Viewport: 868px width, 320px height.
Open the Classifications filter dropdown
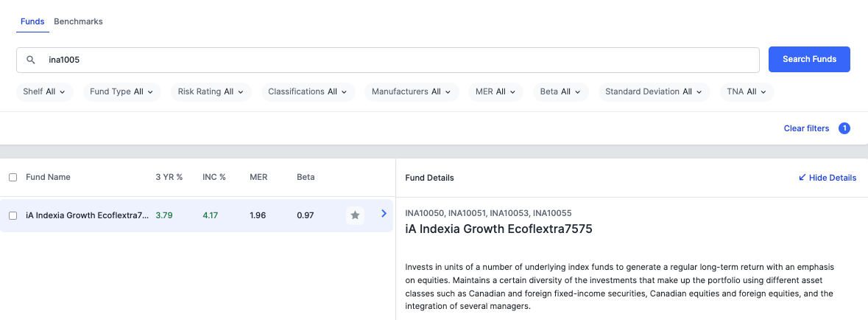point(307,92)
